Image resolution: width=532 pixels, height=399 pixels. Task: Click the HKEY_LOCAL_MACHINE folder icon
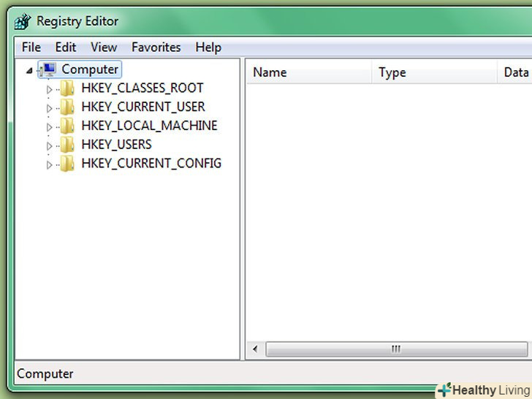pyautogui.click(x=67, y=126)
